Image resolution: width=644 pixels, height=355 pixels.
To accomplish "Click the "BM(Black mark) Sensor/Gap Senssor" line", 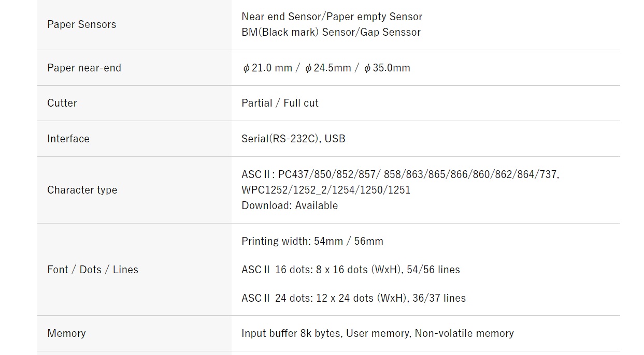I will (x=331, y=32).
